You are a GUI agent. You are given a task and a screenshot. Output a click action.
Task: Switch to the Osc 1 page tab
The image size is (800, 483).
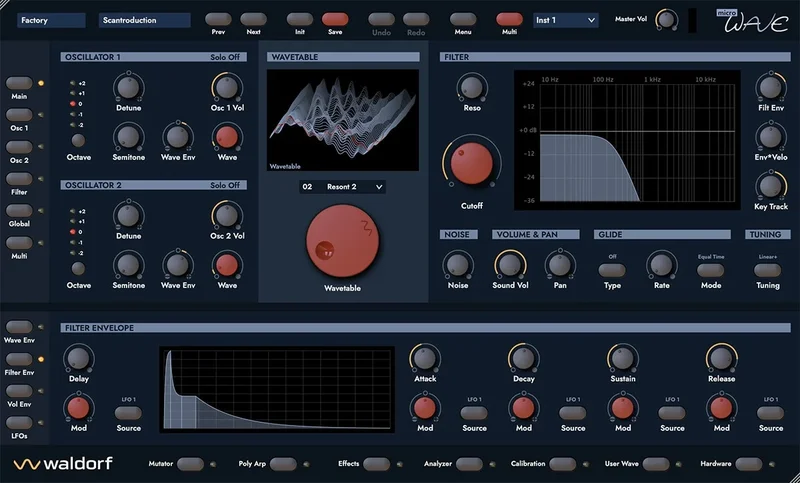(x=19, y=115)
